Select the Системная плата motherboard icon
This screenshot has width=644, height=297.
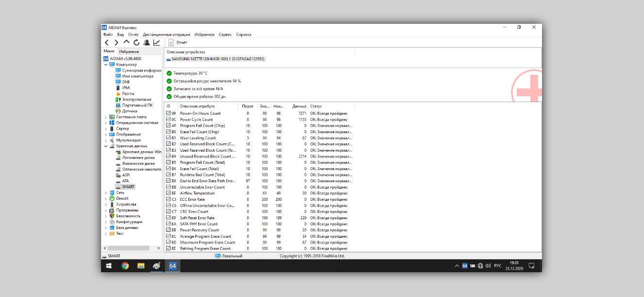[x=112, y=117]
